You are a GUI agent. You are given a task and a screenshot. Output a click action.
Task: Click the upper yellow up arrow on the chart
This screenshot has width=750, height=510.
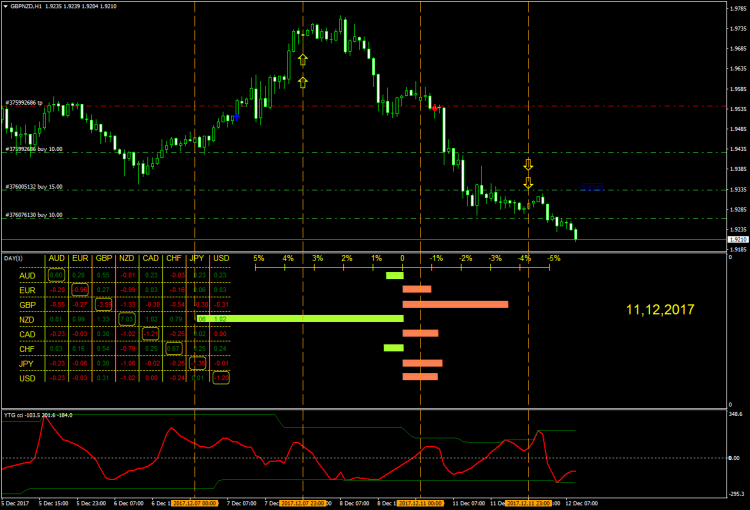pyautogui.click(x=302, y=60)
